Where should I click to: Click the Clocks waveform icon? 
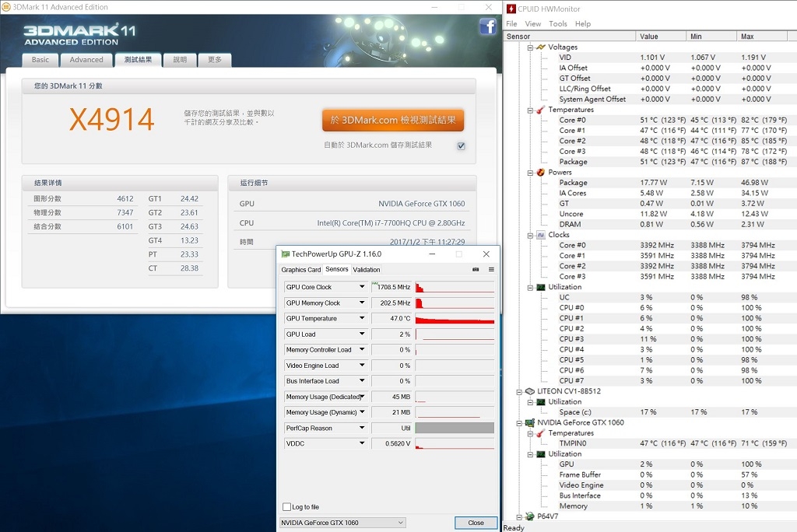pyautogui.click(x=541, y=235)
